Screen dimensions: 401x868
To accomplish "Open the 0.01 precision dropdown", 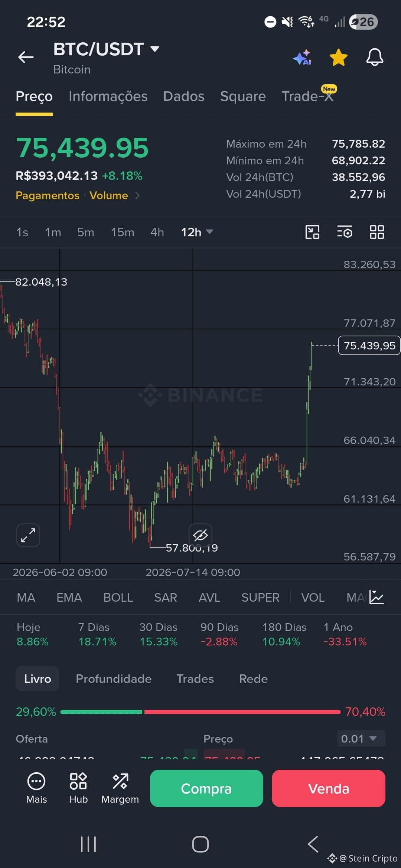I will tap(361, 739).
